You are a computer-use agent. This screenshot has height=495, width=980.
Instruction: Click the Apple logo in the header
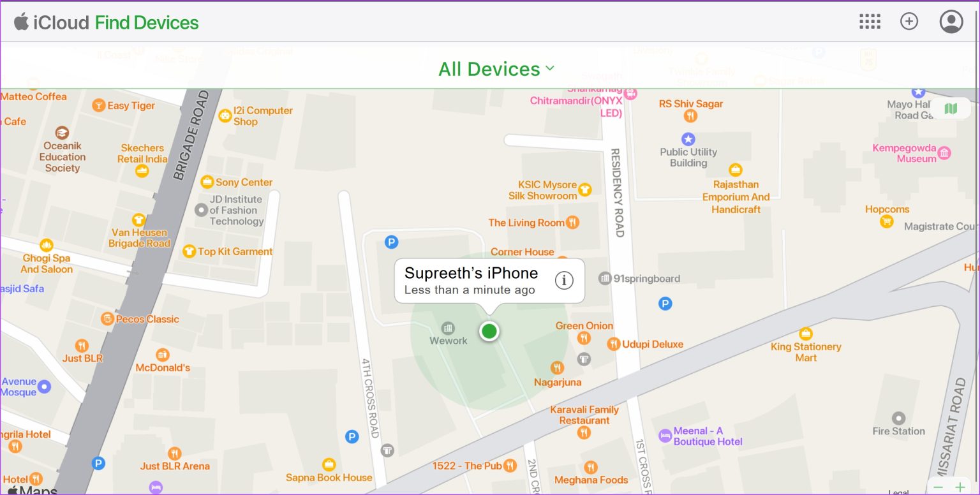tap(20, 21)
